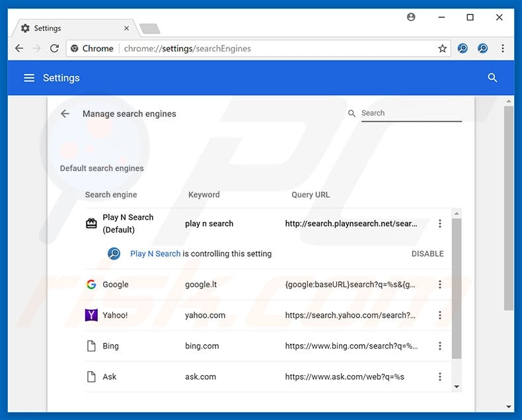The image size is (522, 420).
Task: Disable Play N Search extension control
Action: click(428, 254)
